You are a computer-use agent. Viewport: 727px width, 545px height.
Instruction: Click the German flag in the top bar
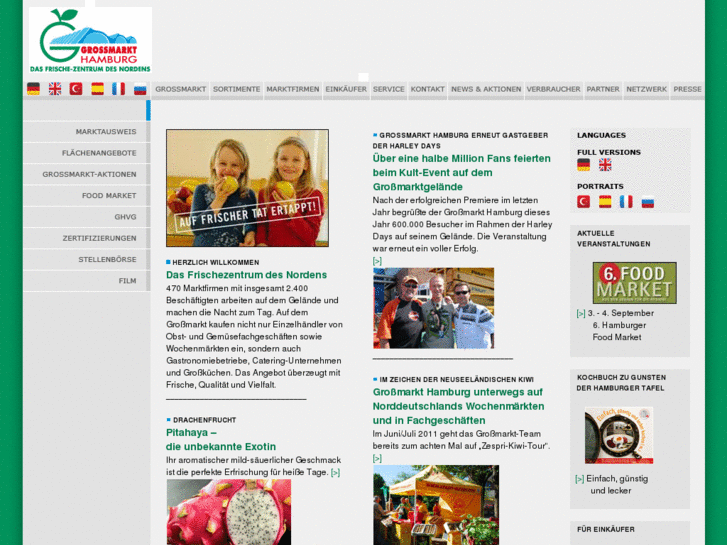pos(33,89)
